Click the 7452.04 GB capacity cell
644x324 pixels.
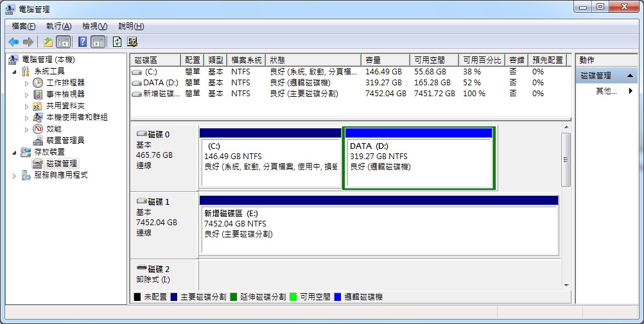pyautogui.click(x=386, y=94)
